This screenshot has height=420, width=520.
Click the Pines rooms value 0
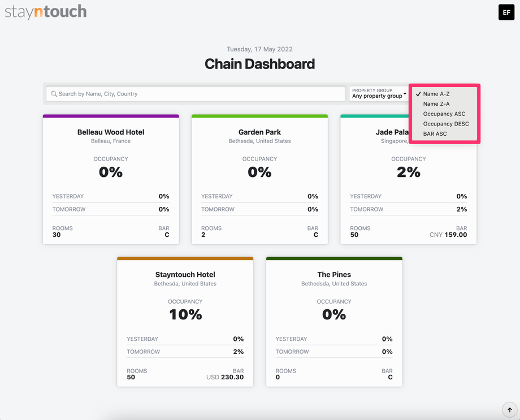coord(278,377)
